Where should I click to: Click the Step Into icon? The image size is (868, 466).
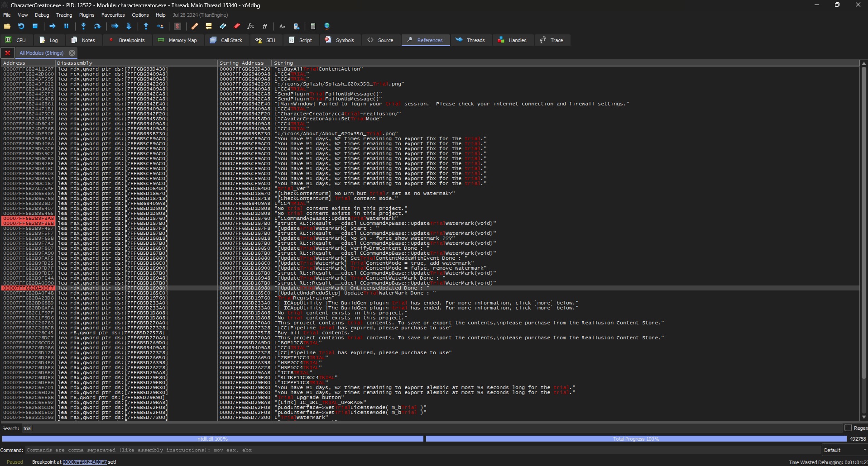pos(83,26)
